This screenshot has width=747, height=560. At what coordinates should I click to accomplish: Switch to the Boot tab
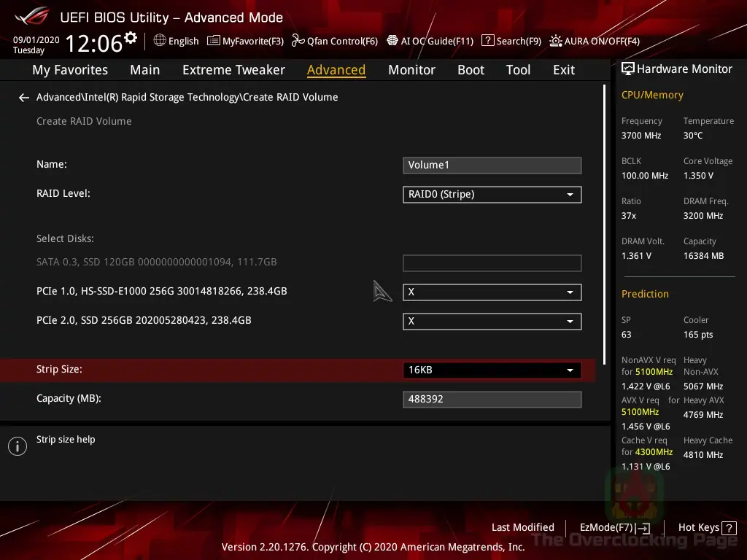pos(471,69)
